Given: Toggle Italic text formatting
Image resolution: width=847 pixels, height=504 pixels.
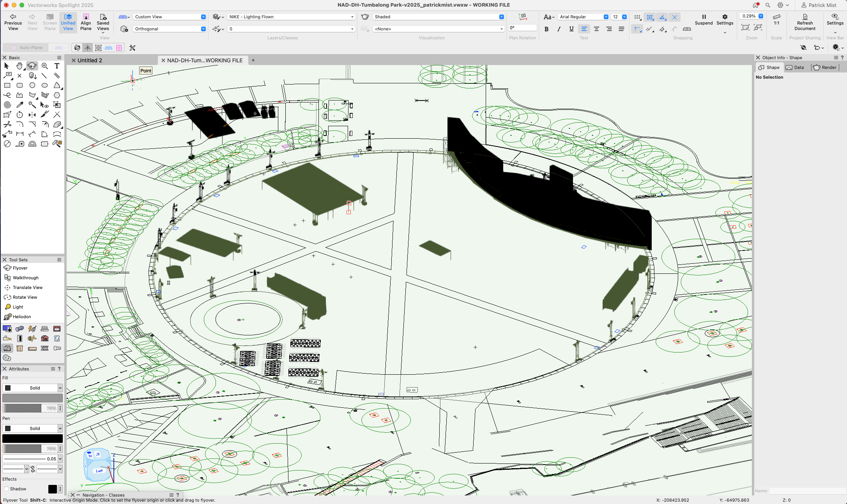Looking at the screenshot, I should [x=559, y=29].
